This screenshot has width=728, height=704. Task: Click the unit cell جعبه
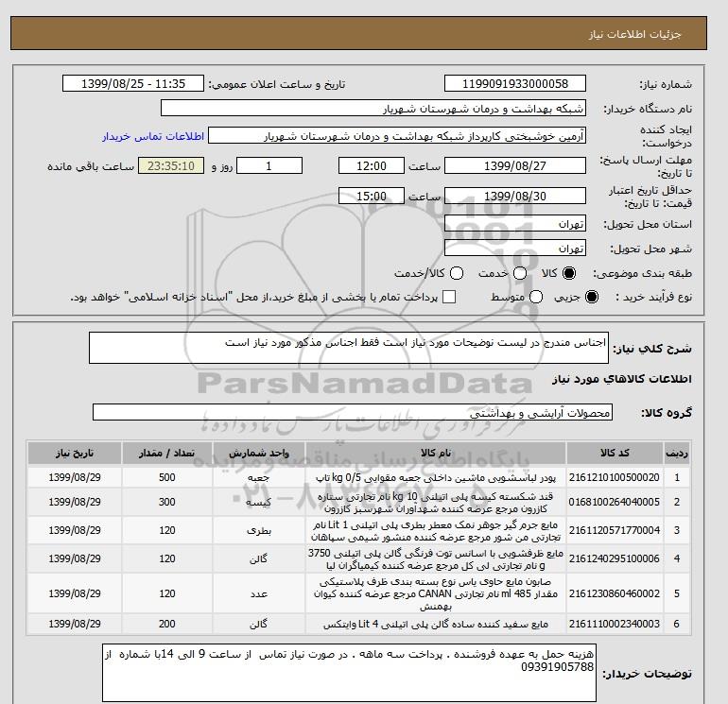tap(259, 477)
